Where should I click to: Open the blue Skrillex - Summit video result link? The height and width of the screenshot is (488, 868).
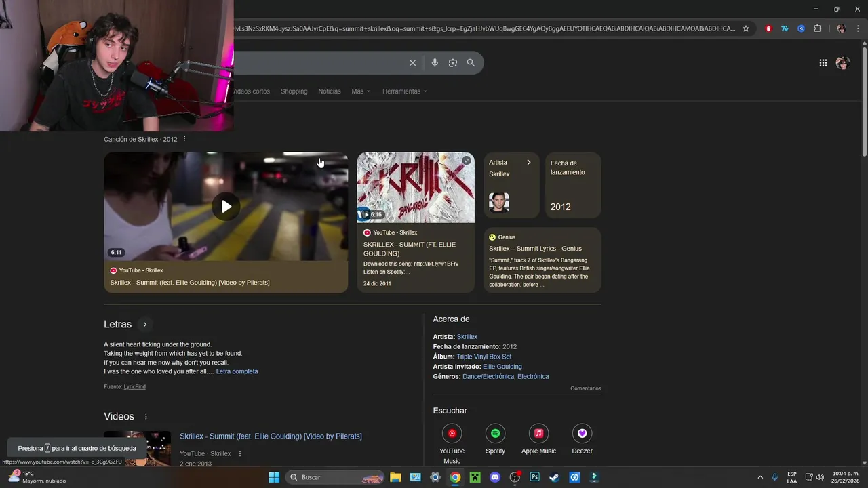271,436
